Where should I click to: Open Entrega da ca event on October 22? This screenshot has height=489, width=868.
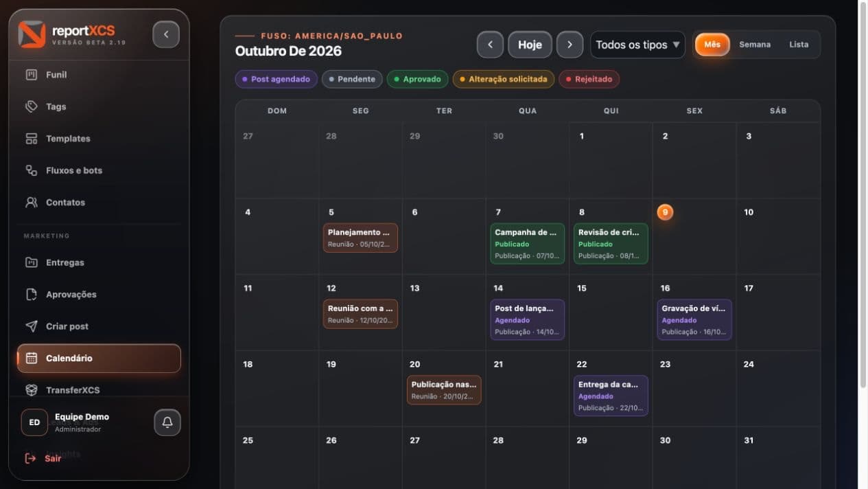tap(611, 396)
